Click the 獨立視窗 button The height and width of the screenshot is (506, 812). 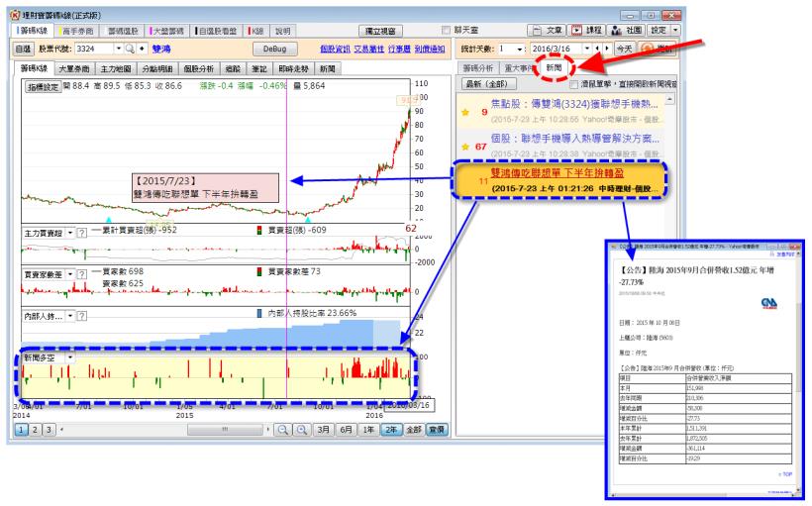[380, 31]
